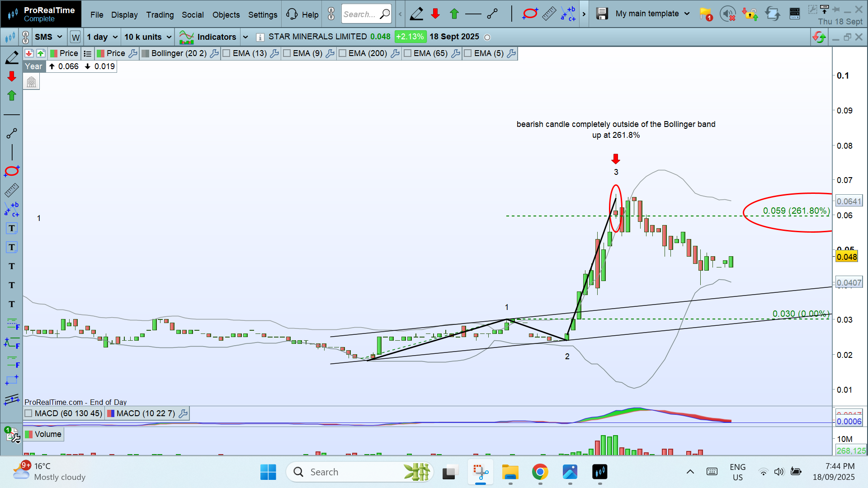The height and width of the screenshot is (488, 868).
Task: Open the Objects menu
Action: (226, 14)
